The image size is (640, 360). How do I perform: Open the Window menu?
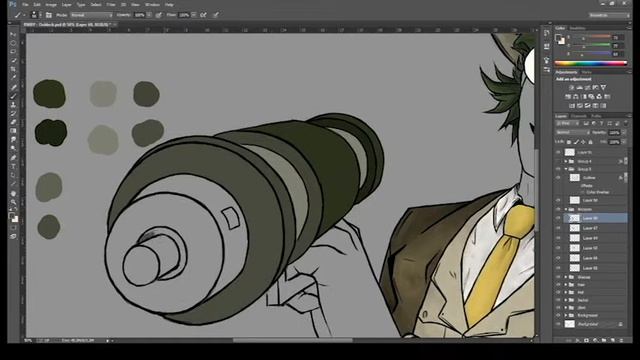152,4
